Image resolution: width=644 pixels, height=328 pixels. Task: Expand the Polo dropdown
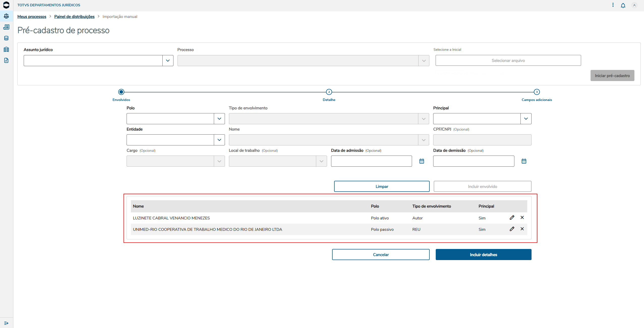click(219, 119)
